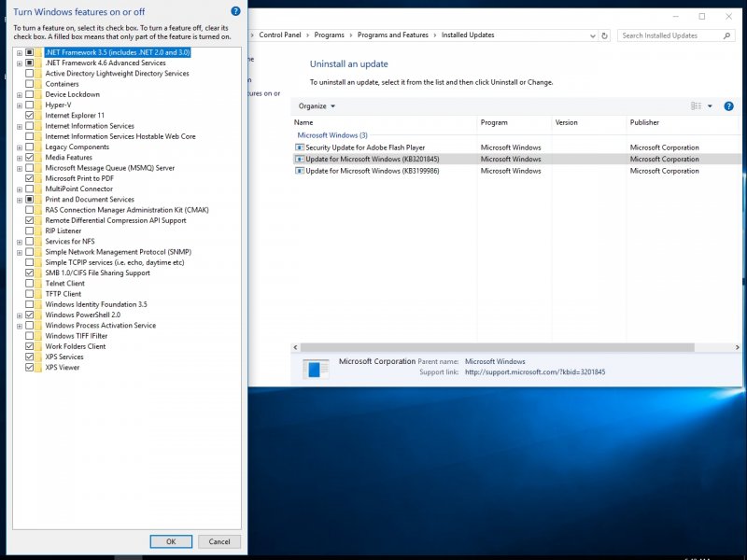Image resolution: width=747 pixels, height=560 pixels.
Task: Click folder icon beside MultiPoint Connector
Action: pos(38,189)
